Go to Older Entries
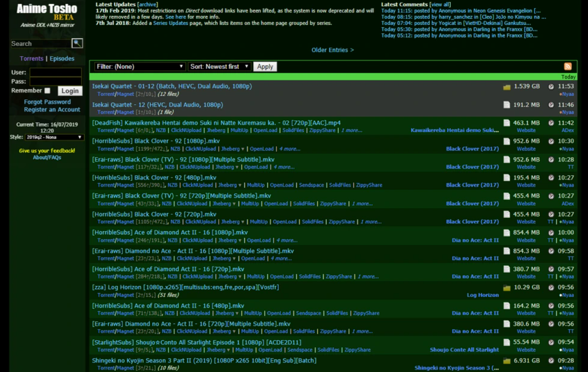This screenshot has width=588, height=372. click(333, 50)
